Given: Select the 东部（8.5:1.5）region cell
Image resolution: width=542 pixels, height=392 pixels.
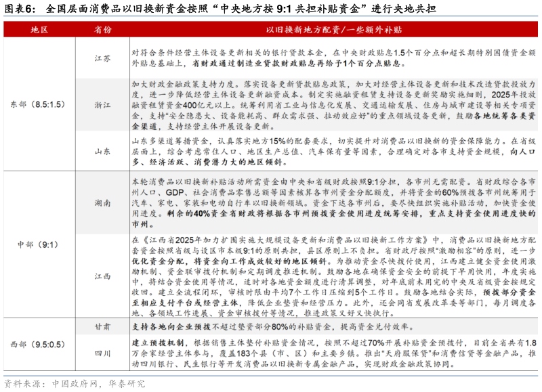Looking at the screenshot, I should coord(39,104).
